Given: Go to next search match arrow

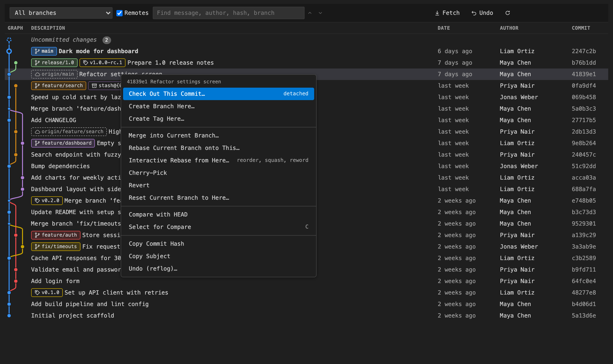Looking at the screenshot, I should pyautogui.click(x=320, y=13).
